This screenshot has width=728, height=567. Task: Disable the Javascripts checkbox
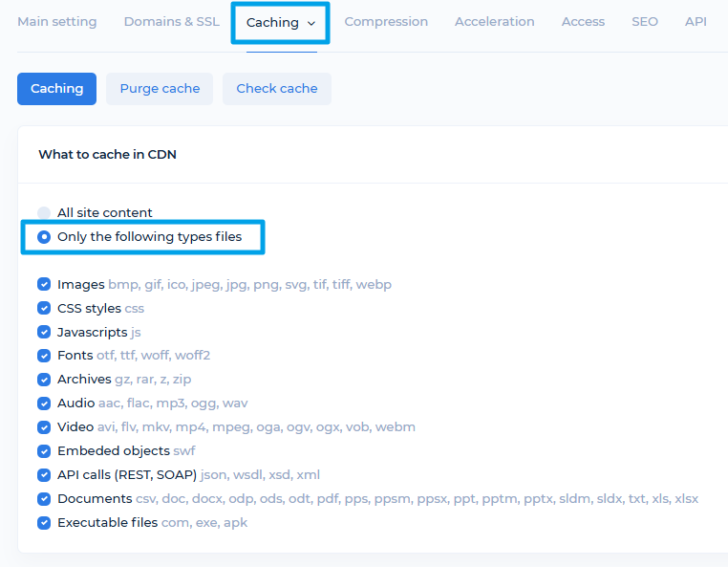point(44,333)
